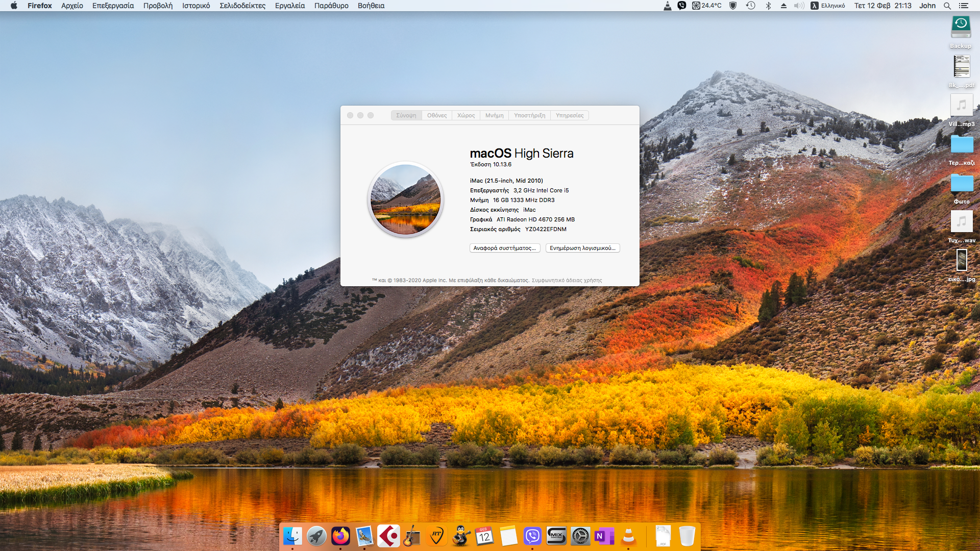980x551 pixels.
Task: Open Firefox in the dock
Action: [x=340, y=536]
